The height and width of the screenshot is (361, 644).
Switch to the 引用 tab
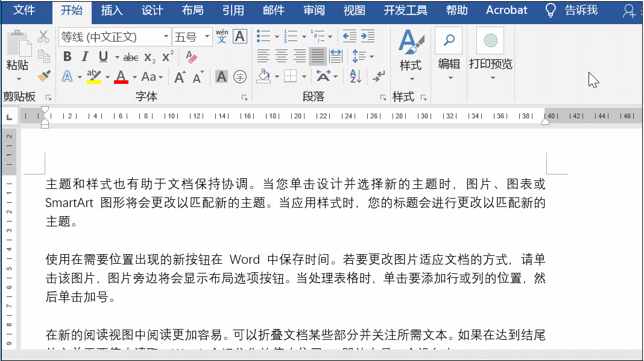[233, 10]
